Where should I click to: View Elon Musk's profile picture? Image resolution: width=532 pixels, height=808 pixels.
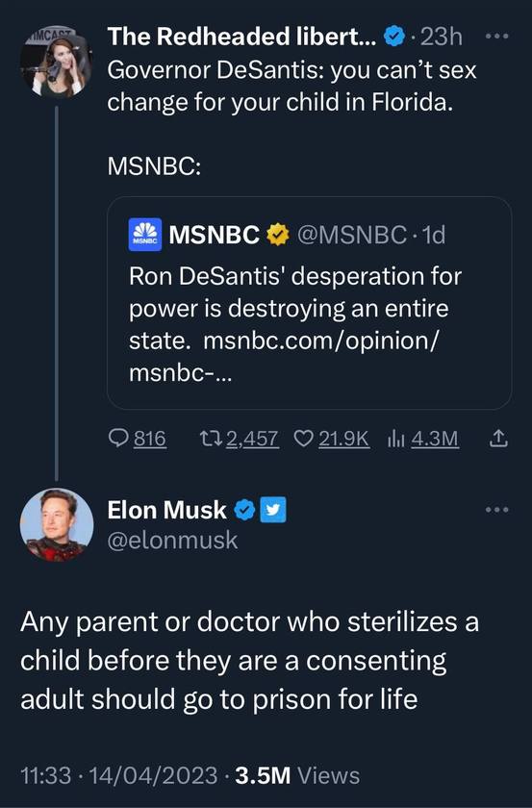[x=57, y=524]
